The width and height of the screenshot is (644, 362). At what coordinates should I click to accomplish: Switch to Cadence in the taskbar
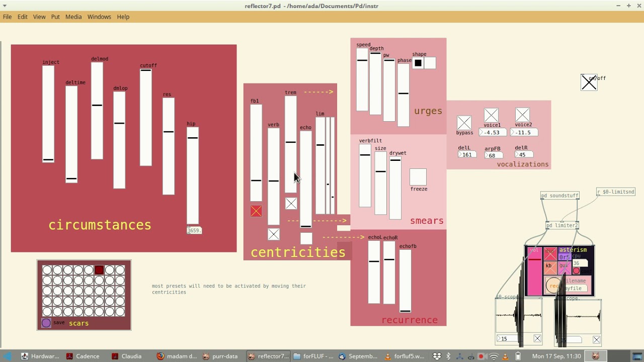coord(83,356)
